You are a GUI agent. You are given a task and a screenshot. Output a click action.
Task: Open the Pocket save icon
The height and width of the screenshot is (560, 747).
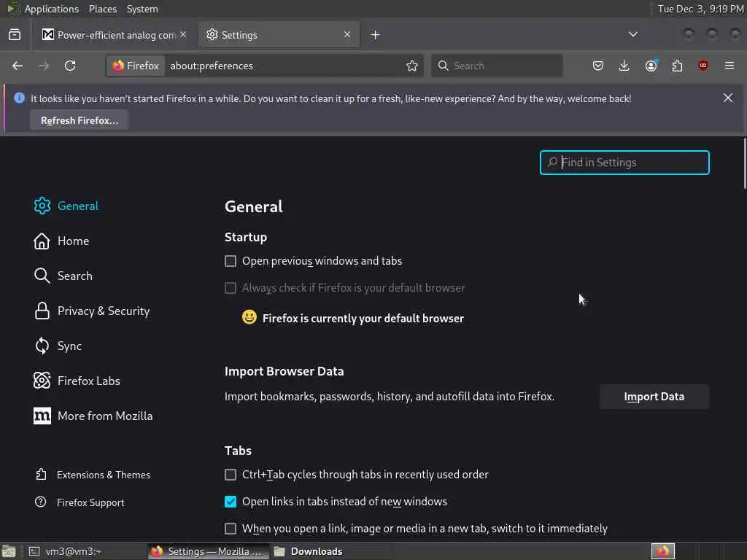click(598, 66)
